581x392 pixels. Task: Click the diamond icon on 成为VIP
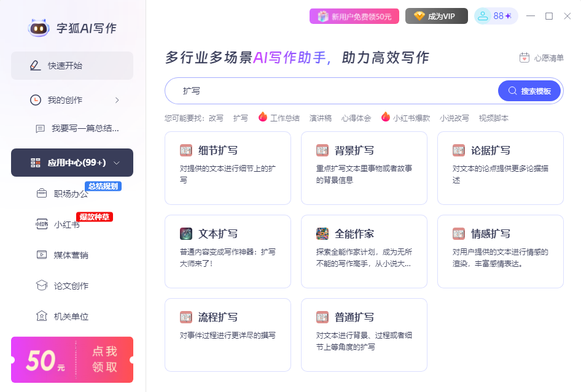pos(419,17)
